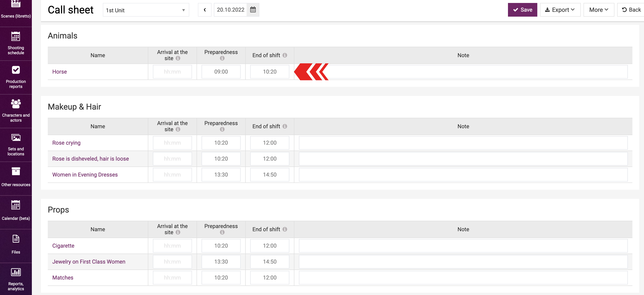Click the Horse note field
Screen dimensions: 644x295
click(x=463, y=72)
